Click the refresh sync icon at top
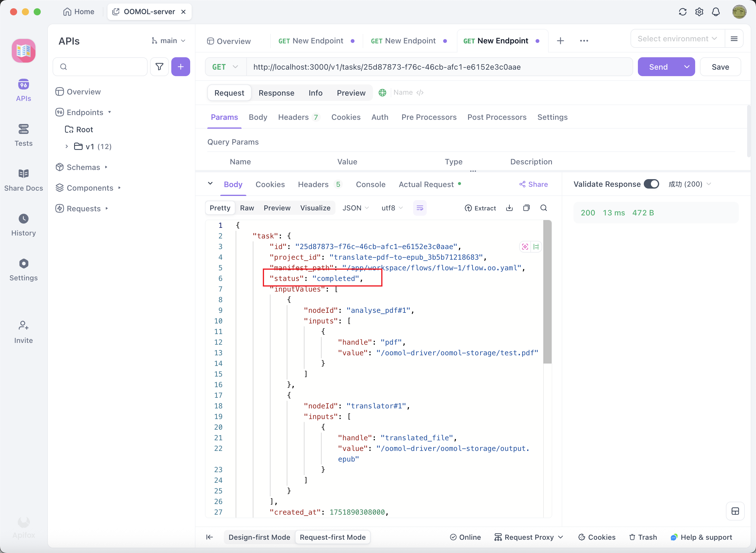Screen dimensions: 756x553 point(682,12)
